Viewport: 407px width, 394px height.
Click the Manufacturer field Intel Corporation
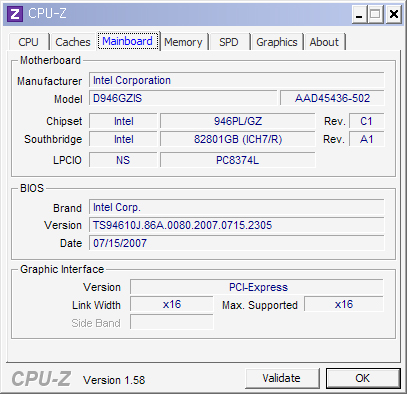click(237, 80)
